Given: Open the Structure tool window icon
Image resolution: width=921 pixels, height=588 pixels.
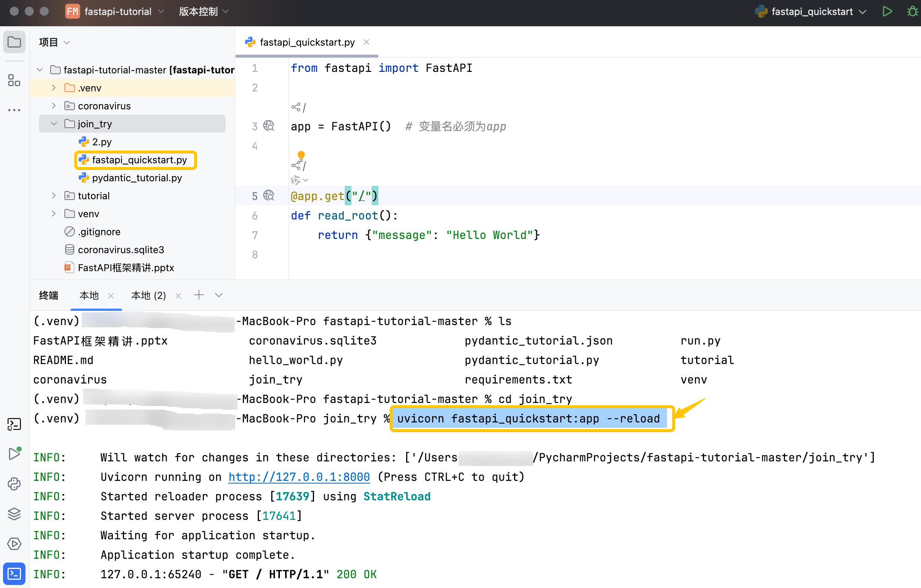Looking at the screenshot, I should pos(14,80).
